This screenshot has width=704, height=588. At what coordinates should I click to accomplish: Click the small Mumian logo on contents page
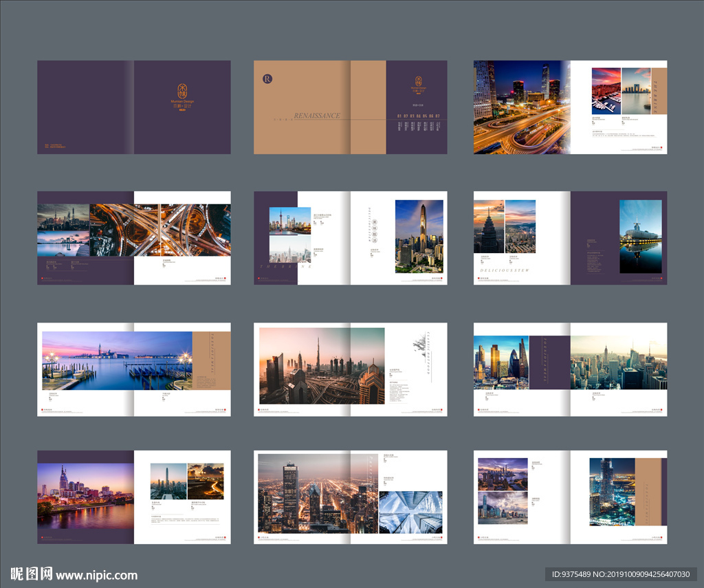418,85
